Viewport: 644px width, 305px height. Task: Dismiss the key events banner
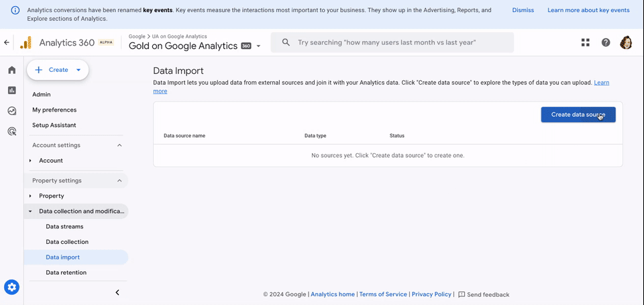click(x=523, y=10)
